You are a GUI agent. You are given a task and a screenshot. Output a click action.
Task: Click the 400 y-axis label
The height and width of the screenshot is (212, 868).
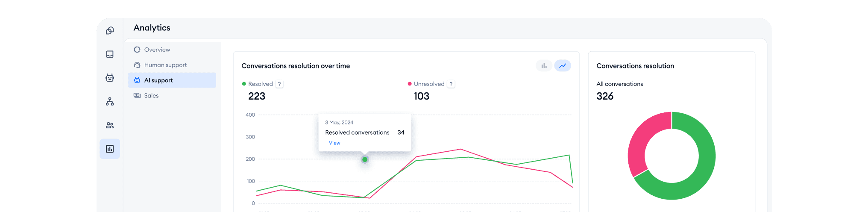click(250, 115)
